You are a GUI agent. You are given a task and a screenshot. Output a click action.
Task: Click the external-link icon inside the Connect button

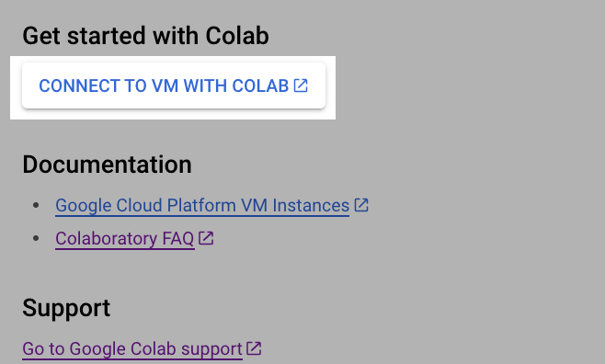tap(301, 85)
